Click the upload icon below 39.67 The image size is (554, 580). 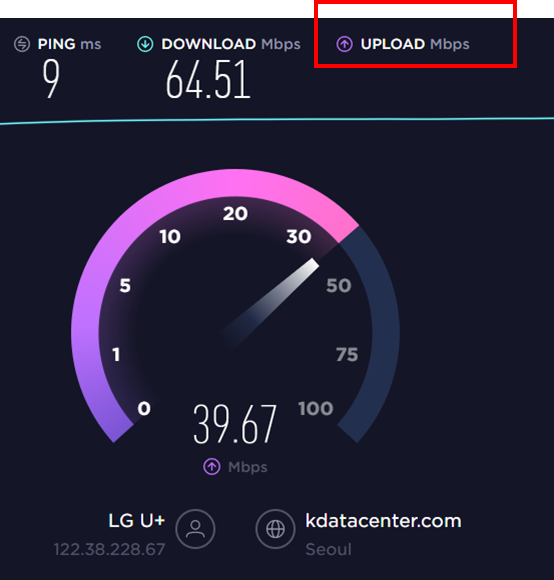coord(212,466)
